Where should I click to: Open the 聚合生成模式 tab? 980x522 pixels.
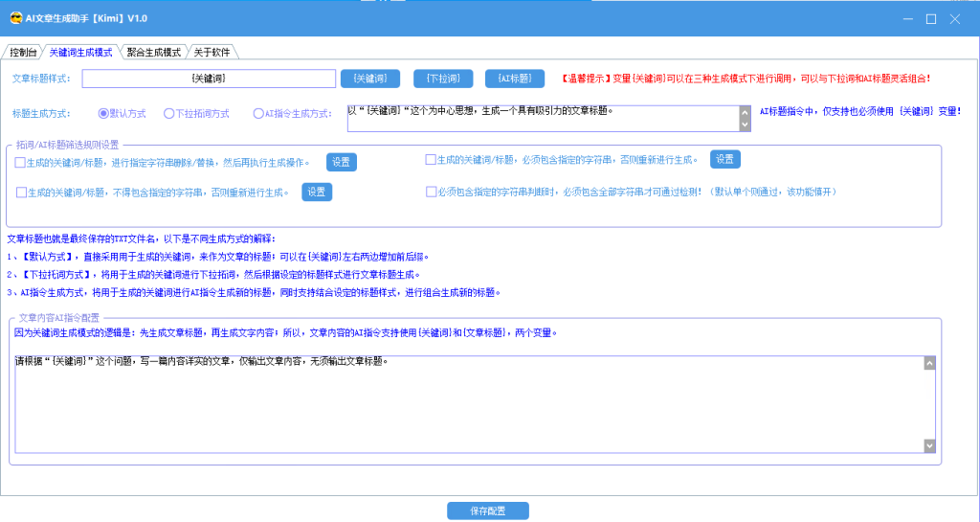[x=153, y=52]
